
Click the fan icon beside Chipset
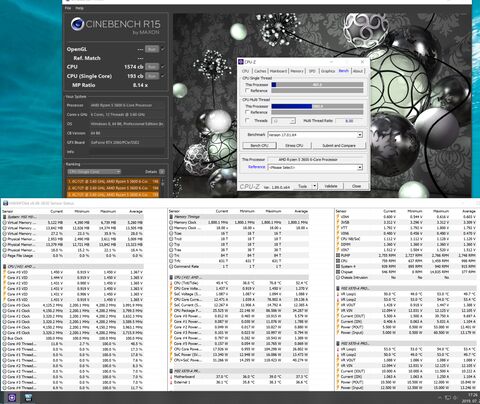[338, 272]
